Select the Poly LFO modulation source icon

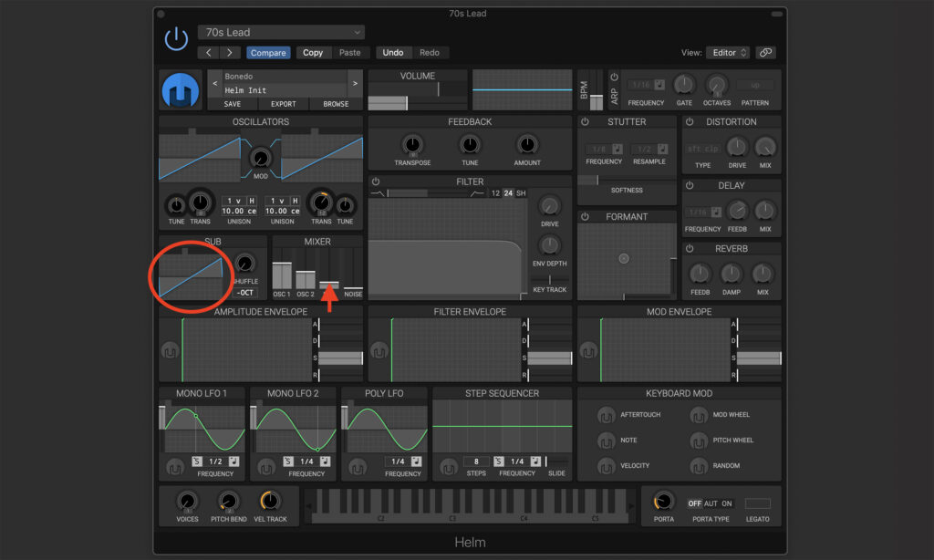click(358, 468)
